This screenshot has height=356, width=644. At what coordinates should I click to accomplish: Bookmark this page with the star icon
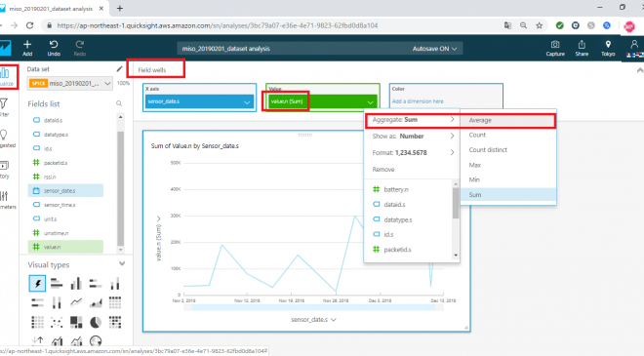coord(540,25)
